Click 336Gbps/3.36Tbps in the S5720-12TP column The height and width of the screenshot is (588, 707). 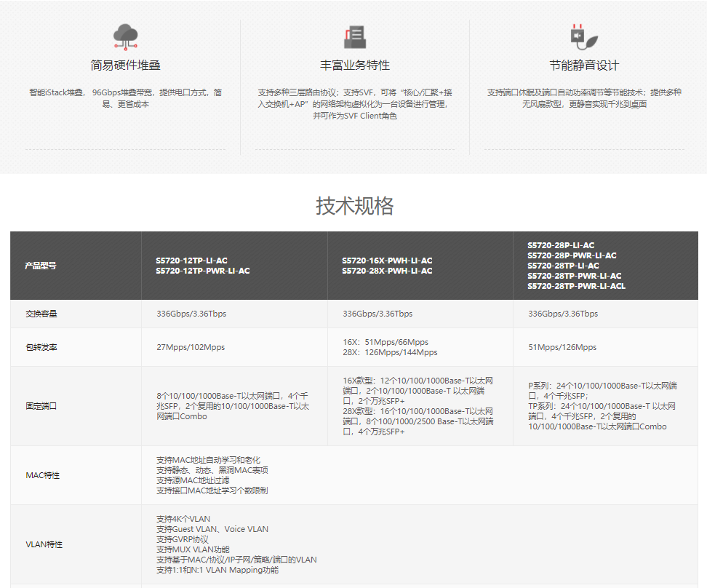191,314
